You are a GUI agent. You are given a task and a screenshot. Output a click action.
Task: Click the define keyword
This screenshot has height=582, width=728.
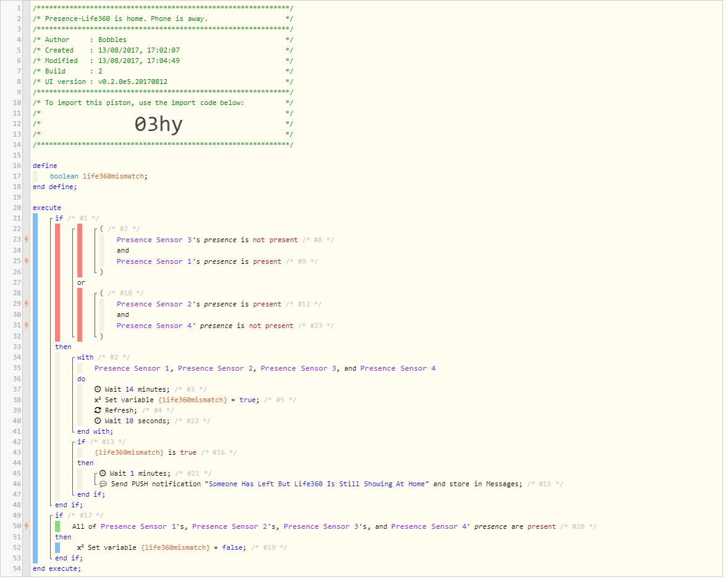[45, 166]
